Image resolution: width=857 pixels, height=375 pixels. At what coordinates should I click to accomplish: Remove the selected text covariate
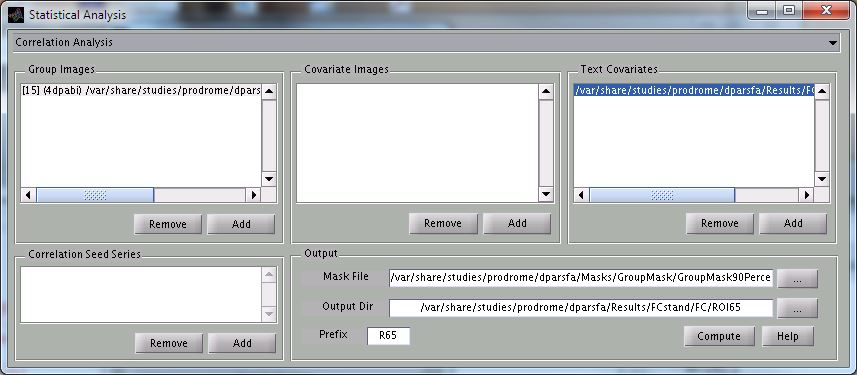[x=720, y=223]
